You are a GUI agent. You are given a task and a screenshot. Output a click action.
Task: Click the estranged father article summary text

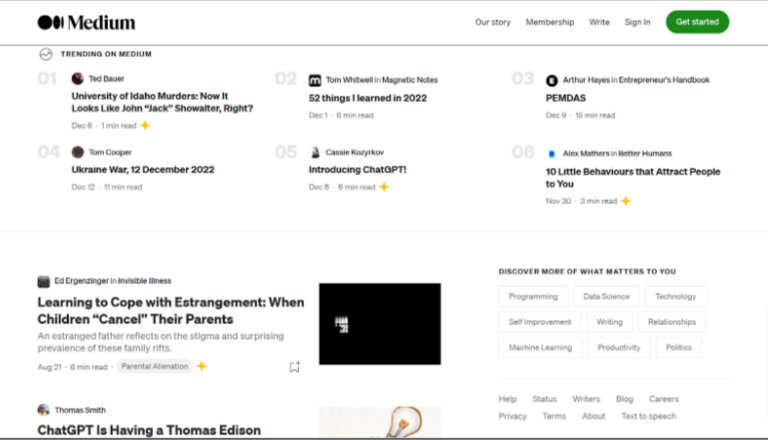point(161,342)
